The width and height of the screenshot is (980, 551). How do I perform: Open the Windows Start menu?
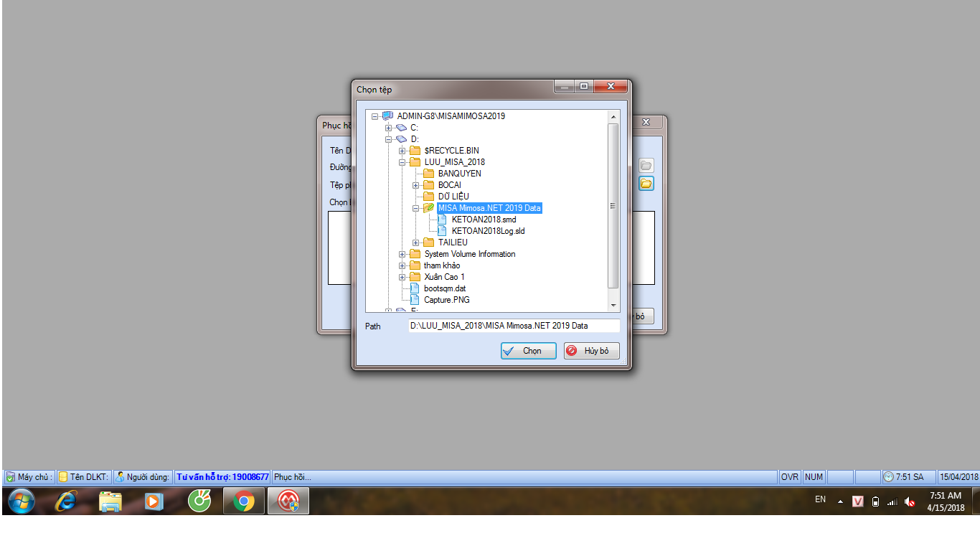click(20, 501)
